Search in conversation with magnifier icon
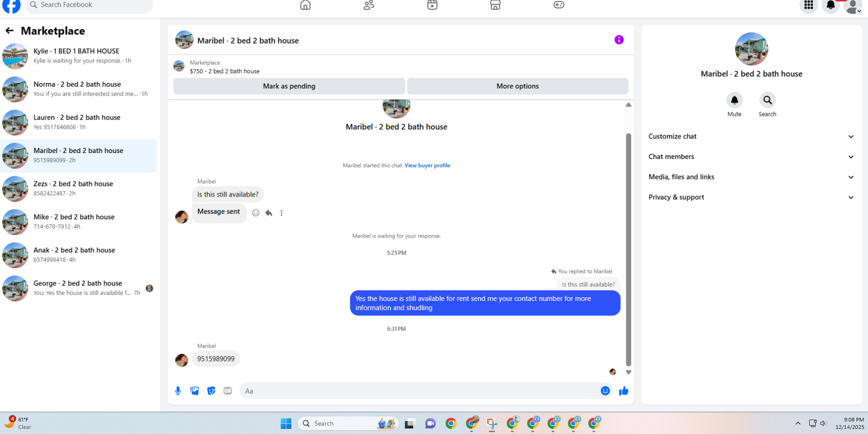The width and height of the screenshot is (868, 434). [x=767, y=100]
